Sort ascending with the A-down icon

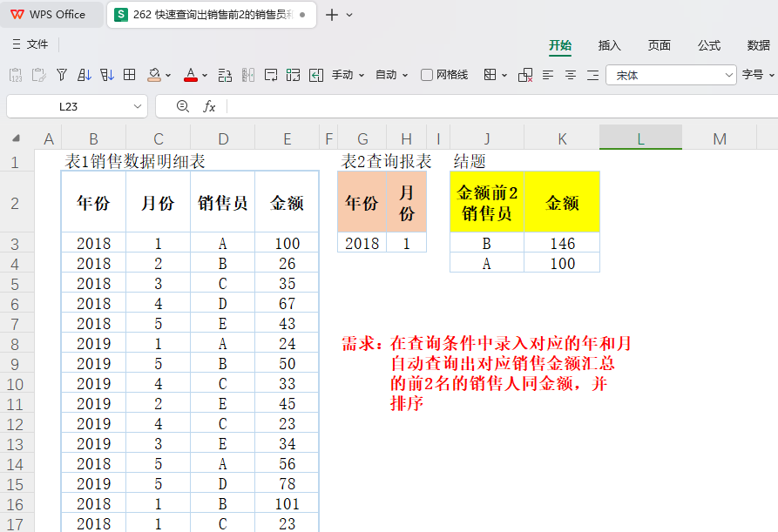(85, 75)
